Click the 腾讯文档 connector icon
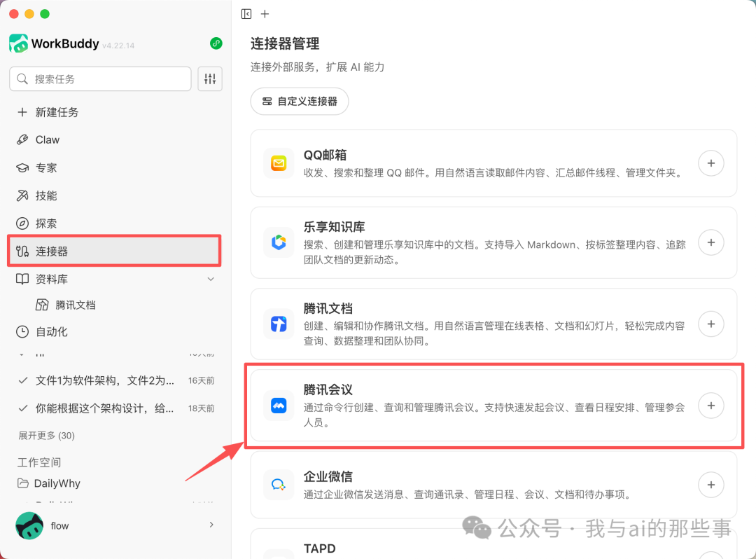The width and height of the screenshot is (756, 559). pos(279,324)
